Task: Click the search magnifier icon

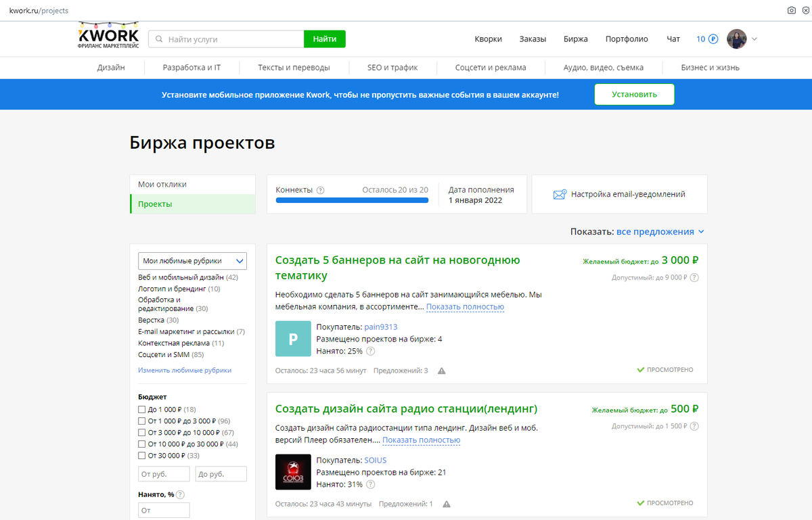Action: (160, 39)
